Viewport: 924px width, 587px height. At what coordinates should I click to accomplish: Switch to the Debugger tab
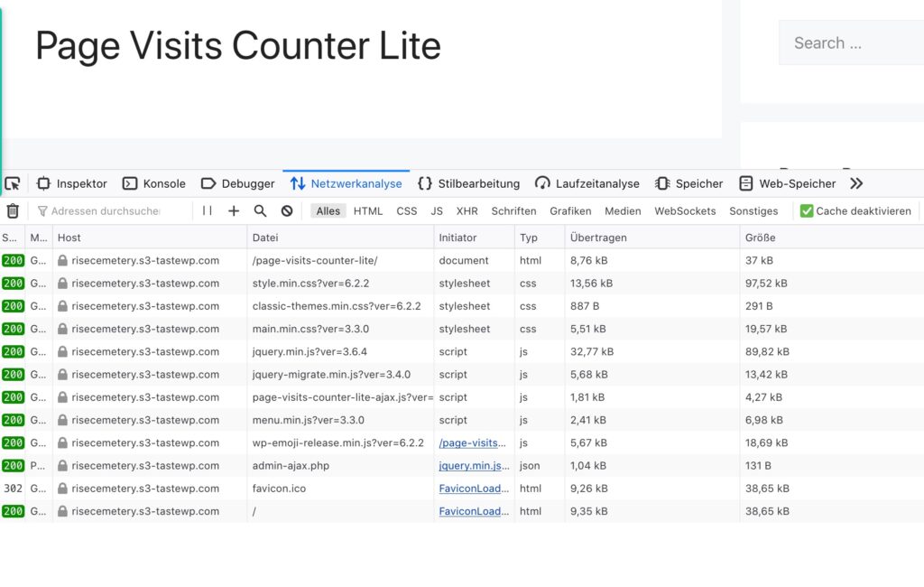click(237, 183)
